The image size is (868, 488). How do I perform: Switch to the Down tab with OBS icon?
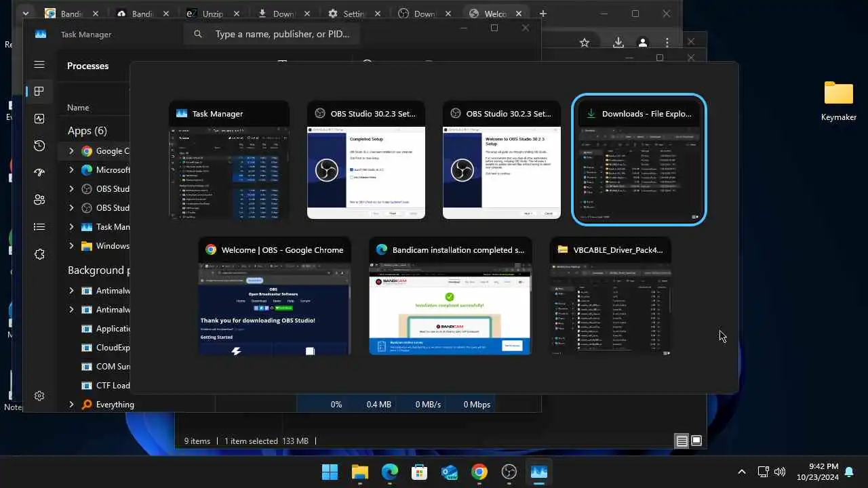[x=427, y=13]
